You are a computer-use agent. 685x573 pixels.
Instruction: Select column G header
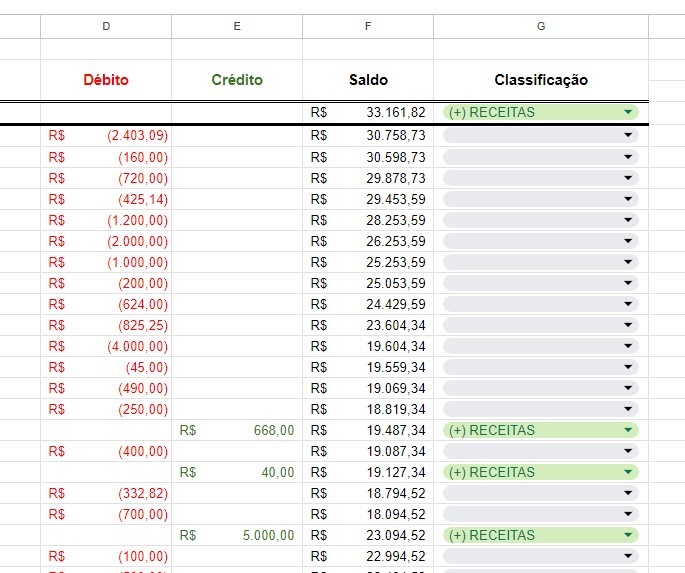[541, 26]
